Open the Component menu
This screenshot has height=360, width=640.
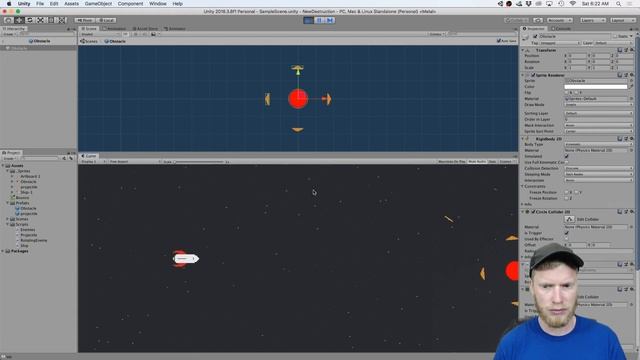click(130, 4)
